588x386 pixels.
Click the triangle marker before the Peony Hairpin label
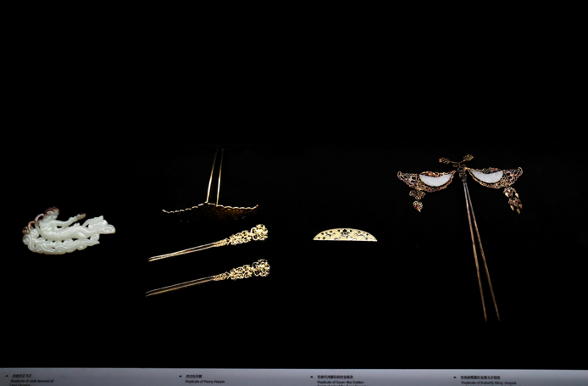point(181,376)
